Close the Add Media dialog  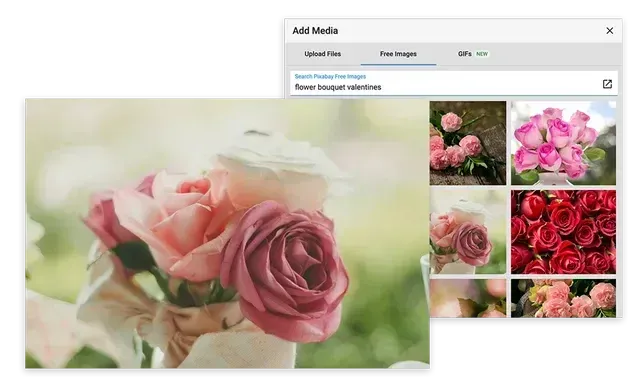tap(609, 31)
